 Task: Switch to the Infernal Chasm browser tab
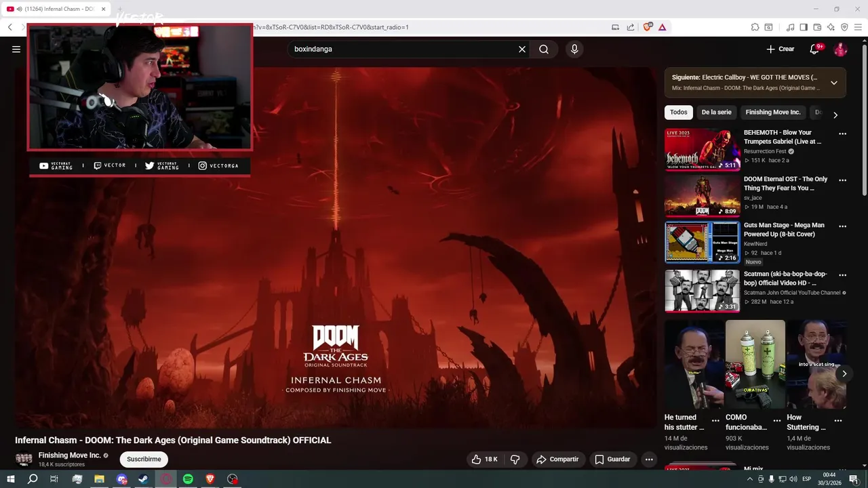click(x=54, y=9)
